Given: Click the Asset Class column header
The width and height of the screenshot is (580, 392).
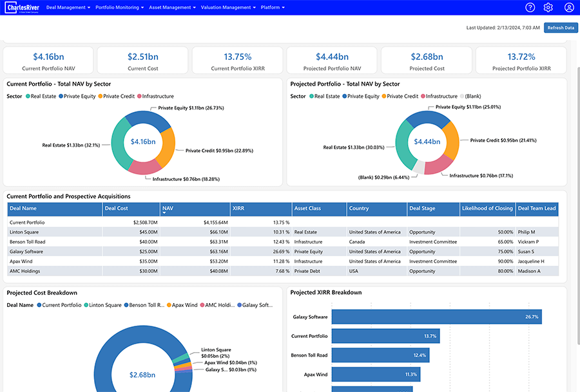Looking at the screenshot, I should coord(319,209).
